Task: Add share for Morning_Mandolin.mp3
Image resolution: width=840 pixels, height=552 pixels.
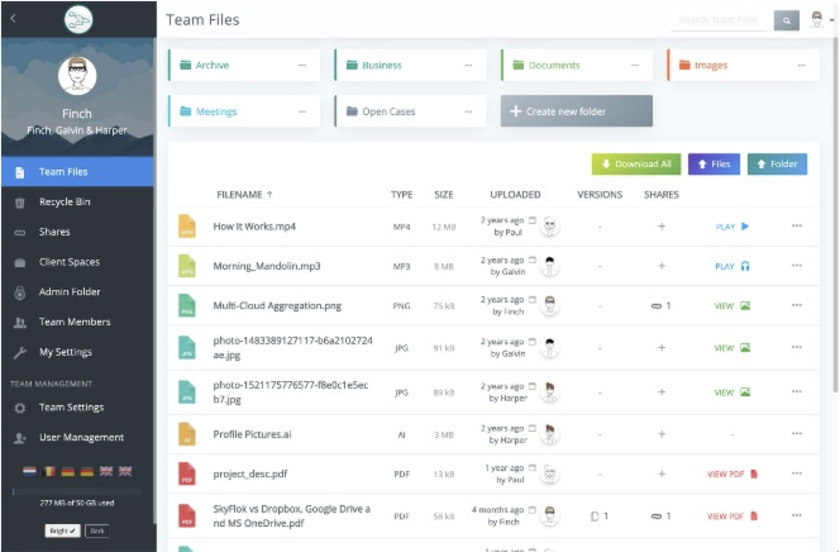Action: coord(662,266)
